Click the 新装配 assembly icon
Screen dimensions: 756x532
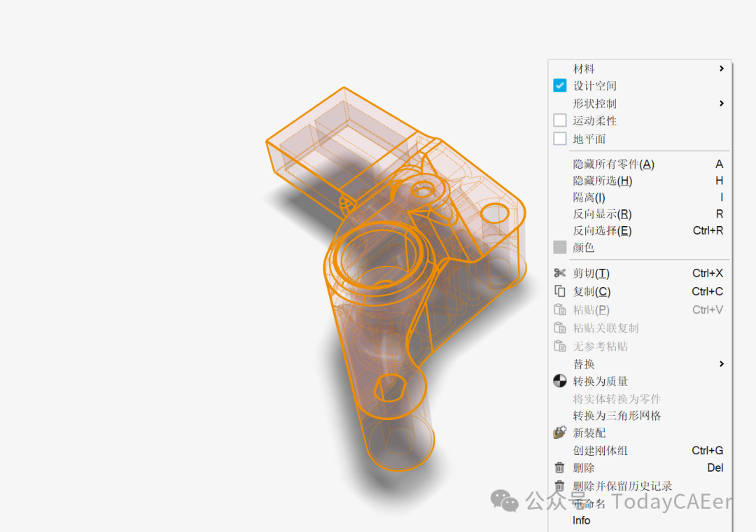pyautogui.click(x=559, y=433)
